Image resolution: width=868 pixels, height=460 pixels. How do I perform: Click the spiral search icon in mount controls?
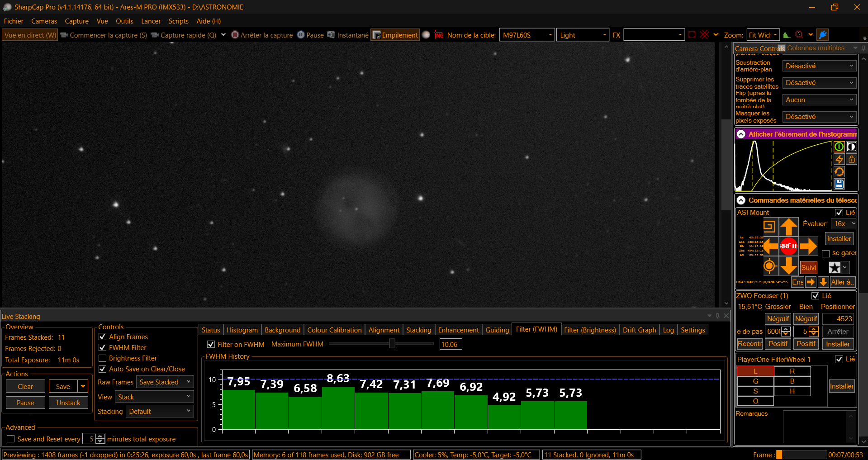point(769,226)
